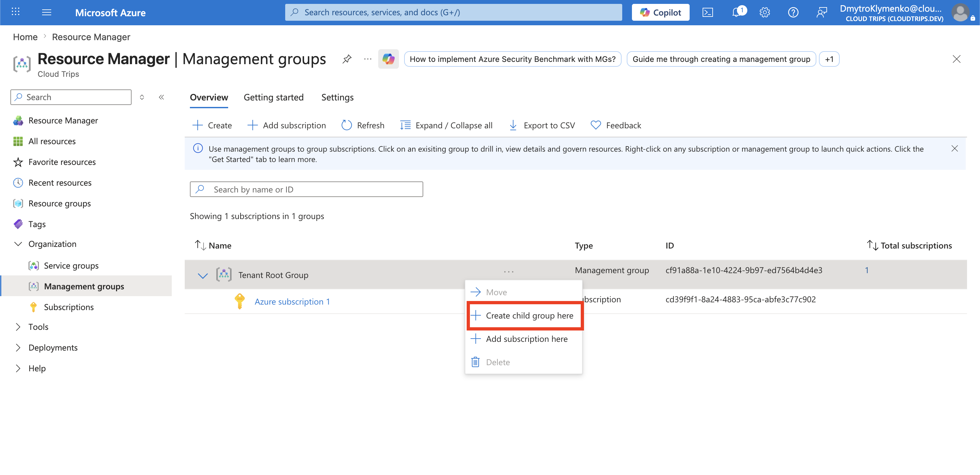Open the Azure portal apps grid icon

[16, 12]
